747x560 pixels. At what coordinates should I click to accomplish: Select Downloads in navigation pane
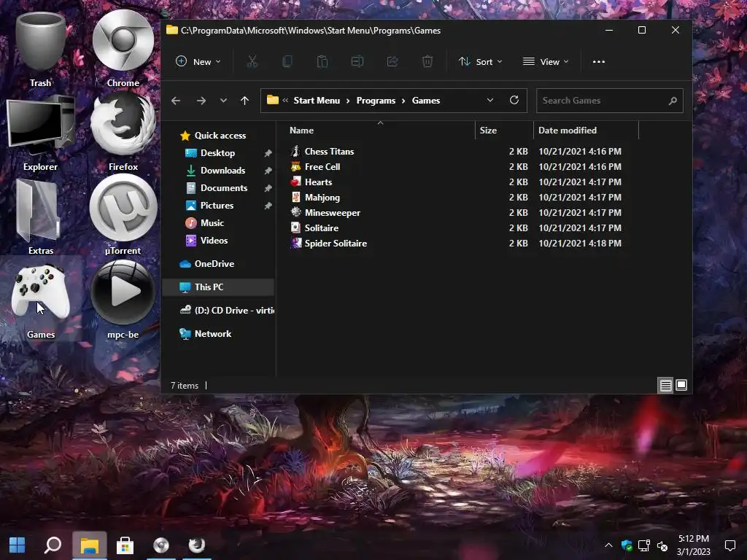[223, 171]
